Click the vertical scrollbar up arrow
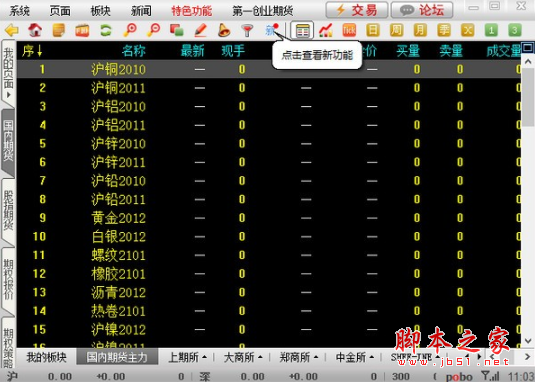The image size is (535, 382). [528, 62]
